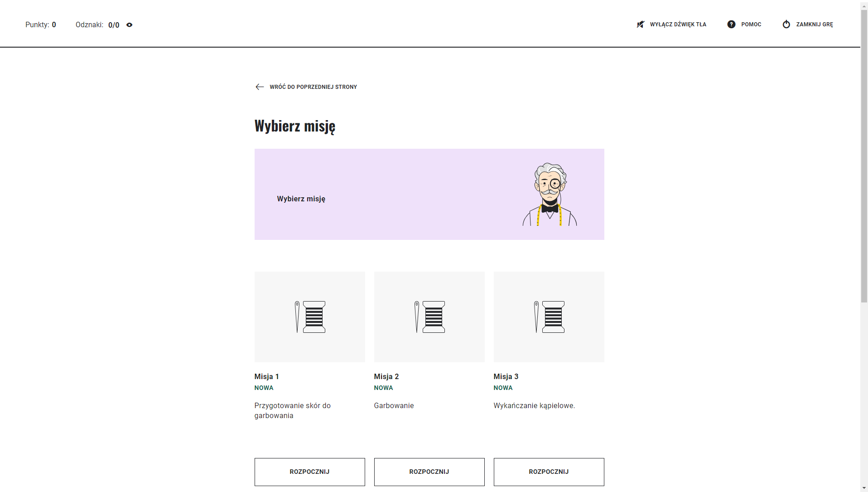Screen dimensions: 868x492
Task: Click the power icon to close game
Action: click(786, 24)
